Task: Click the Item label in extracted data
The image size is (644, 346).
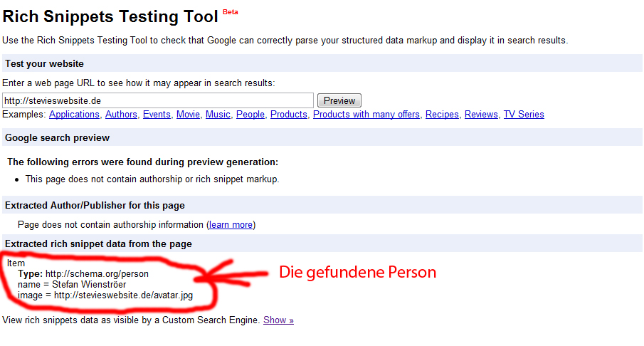Action: point(16,263)
